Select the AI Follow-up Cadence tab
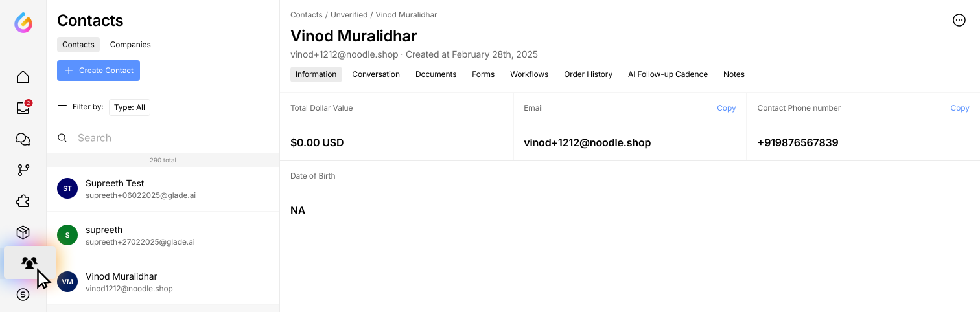980x312 pixels. 668,74
